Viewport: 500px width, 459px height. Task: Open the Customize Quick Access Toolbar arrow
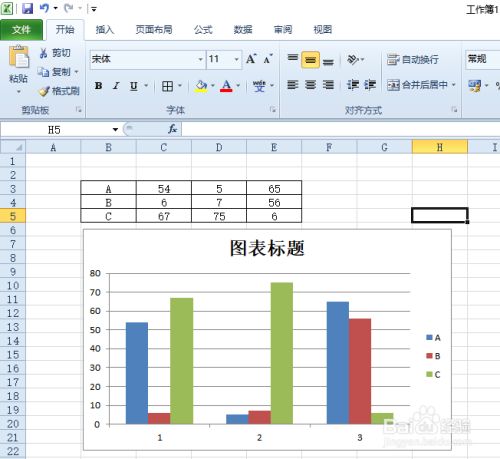pyautogui.click(x=94, y=9)
